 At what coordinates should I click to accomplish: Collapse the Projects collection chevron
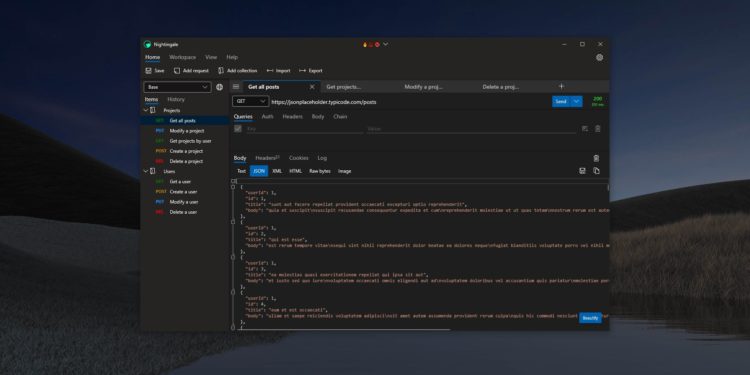(146, 110)
